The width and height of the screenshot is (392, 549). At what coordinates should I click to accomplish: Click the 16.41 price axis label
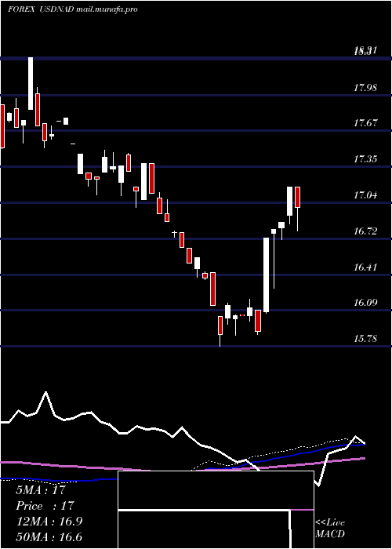click(365, 267)
